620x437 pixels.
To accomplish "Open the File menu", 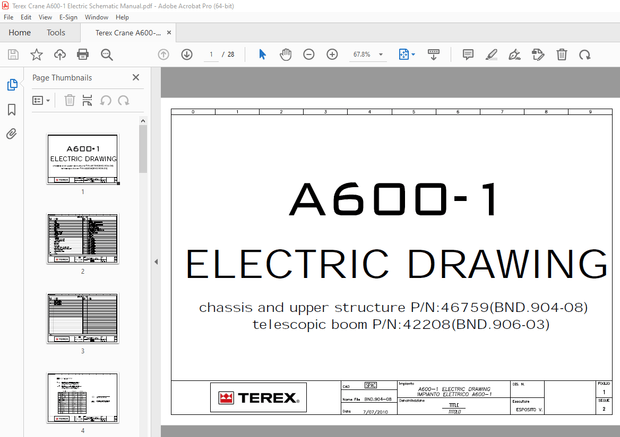I will click(x=8, y=17).
